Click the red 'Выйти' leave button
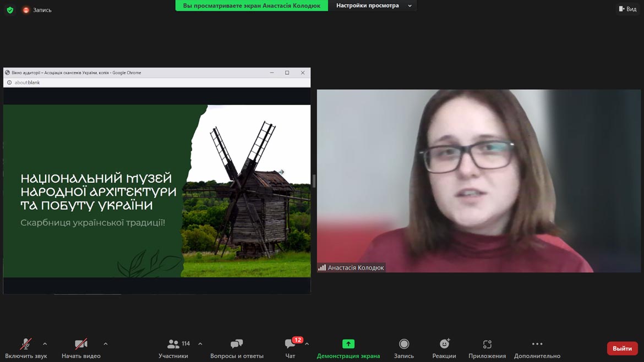This screenshot has width=644, height=362. 622,348
